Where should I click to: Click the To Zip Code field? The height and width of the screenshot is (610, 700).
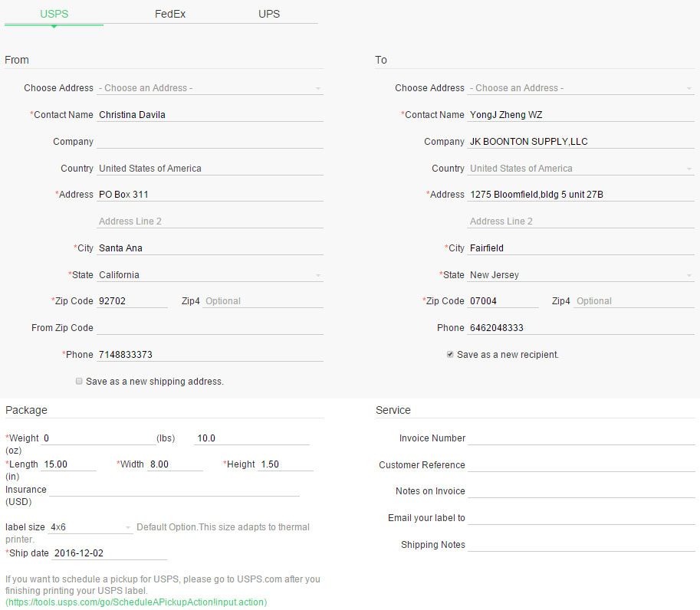503,301
